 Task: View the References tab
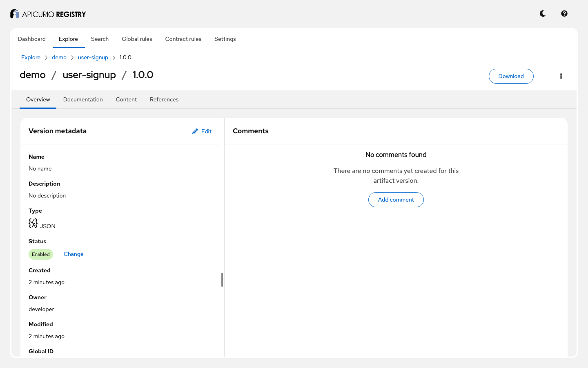click(164, 99)
